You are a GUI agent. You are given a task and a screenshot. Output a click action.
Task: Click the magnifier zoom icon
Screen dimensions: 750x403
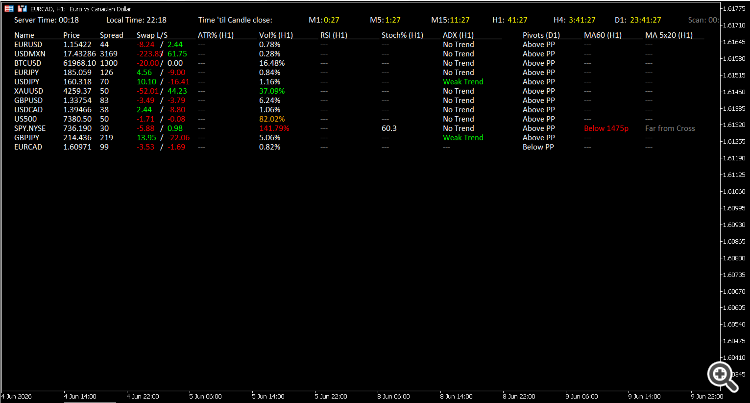[x=723, y=377]
